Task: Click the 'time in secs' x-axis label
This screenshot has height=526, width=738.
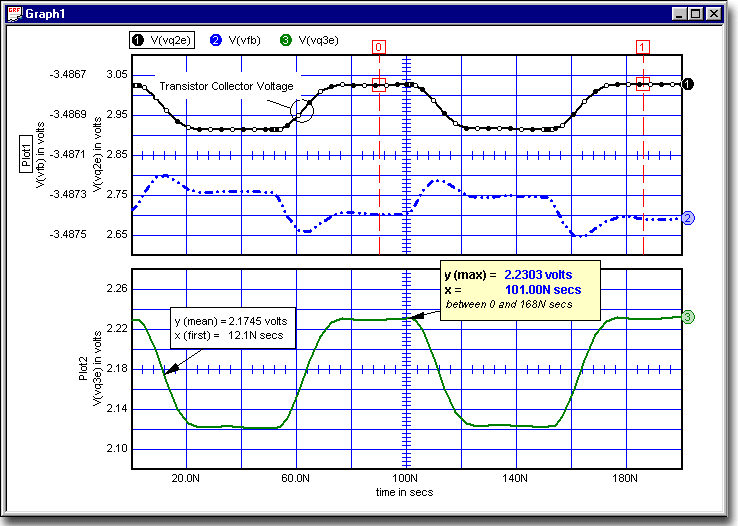Action: pos(406,492)
